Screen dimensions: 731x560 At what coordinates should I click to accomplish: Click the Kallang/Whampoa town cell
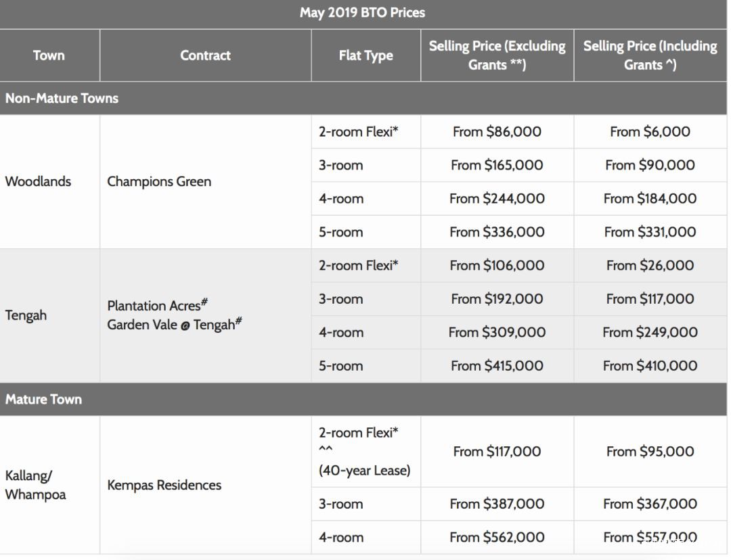[35, 485]
